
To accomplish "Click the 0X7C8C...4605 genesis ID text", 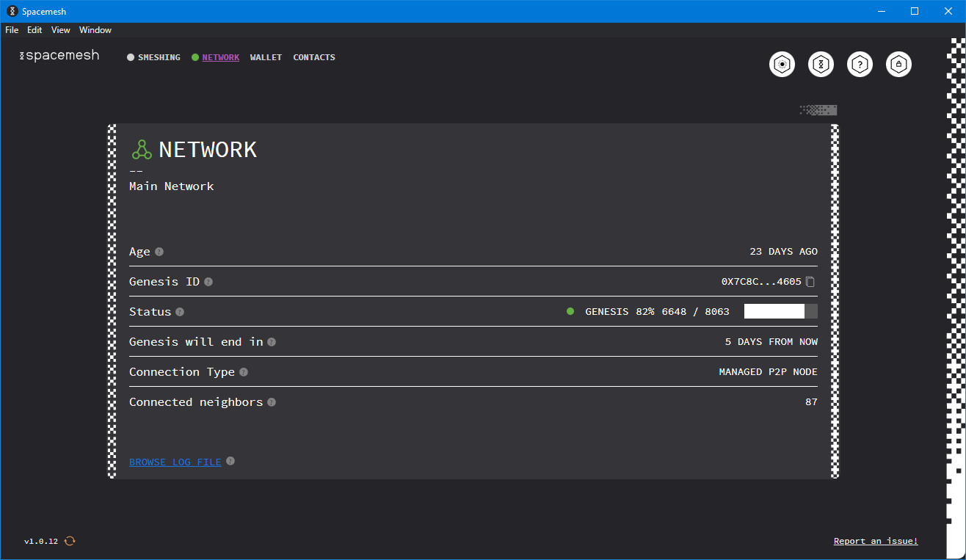I will [761, 282].
